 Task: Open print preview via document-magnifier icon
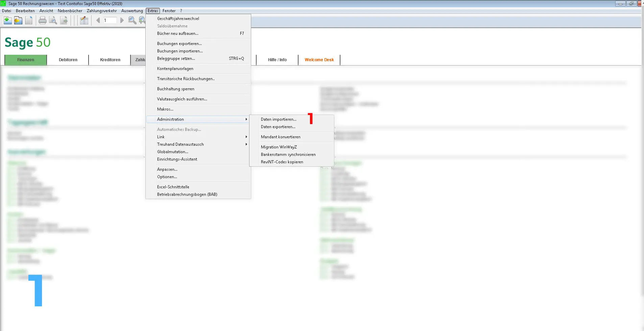coord(53,21)
